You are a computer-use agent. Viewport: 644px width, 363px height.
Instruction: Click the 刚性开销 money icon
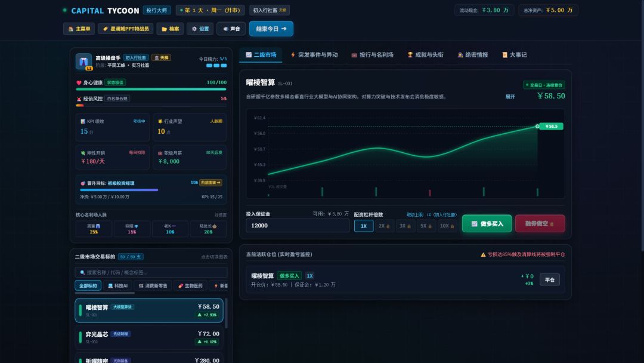pos(83,153)
